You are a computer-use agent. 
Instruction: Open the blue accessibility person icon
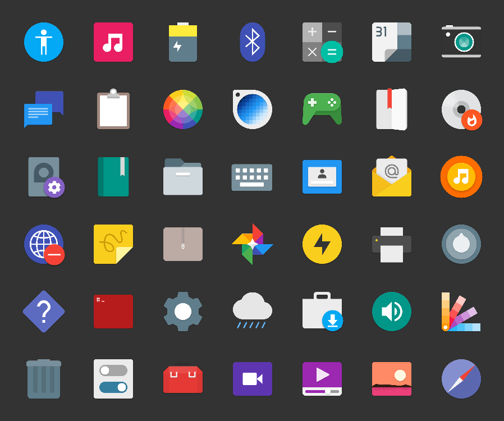[44, 42]
